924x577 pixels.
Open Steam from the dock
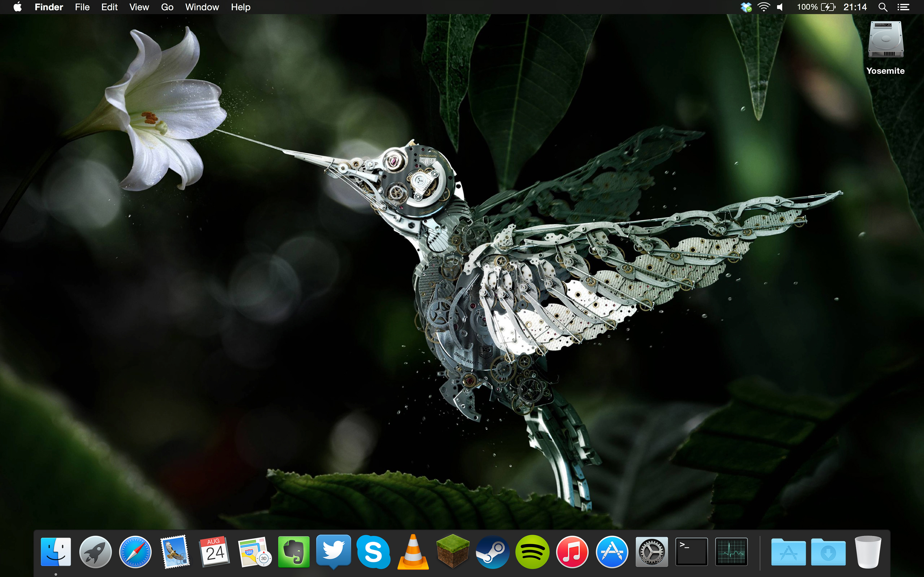pos(493,552)
